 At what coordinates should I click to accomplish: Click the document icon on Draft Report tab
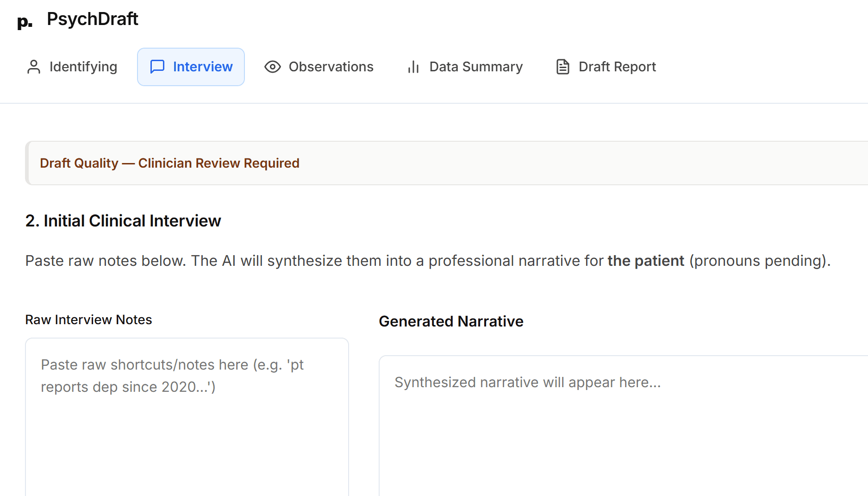pyautogui.click(x=562, y=67)
